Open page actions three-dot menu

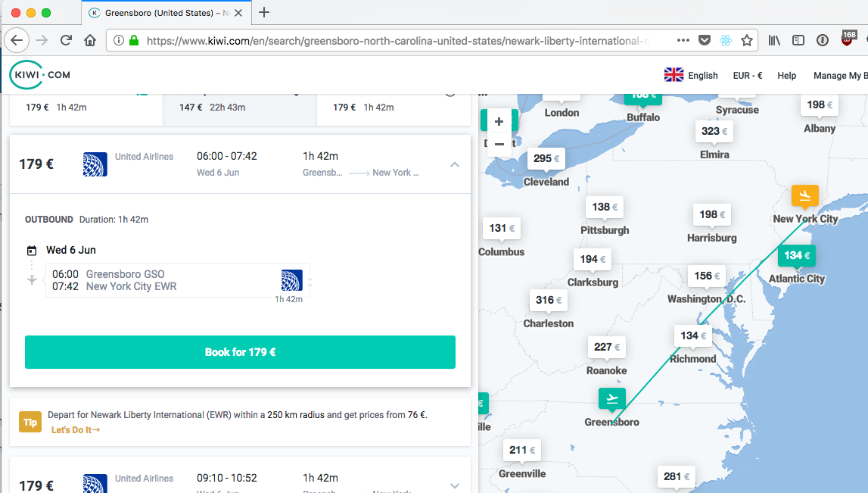[x=683, y=40]
